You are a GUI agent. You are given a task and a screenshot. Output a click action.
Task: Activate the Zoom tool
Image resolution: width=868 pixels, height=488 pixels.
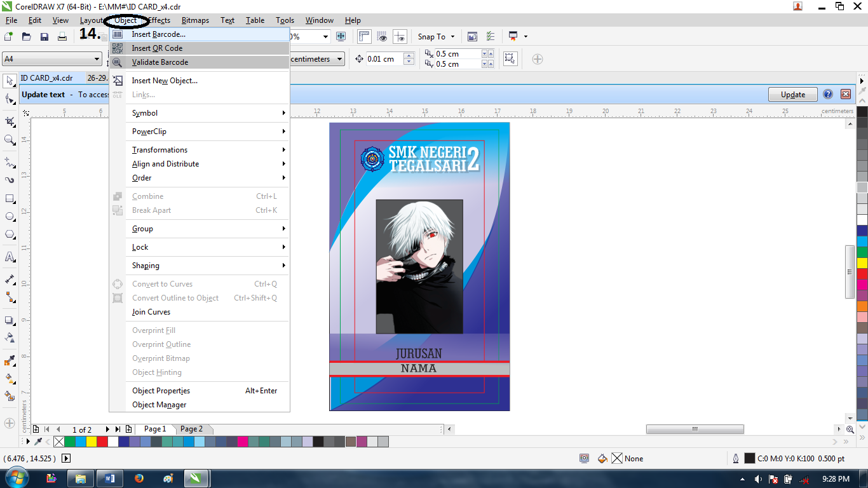[8, 140]
